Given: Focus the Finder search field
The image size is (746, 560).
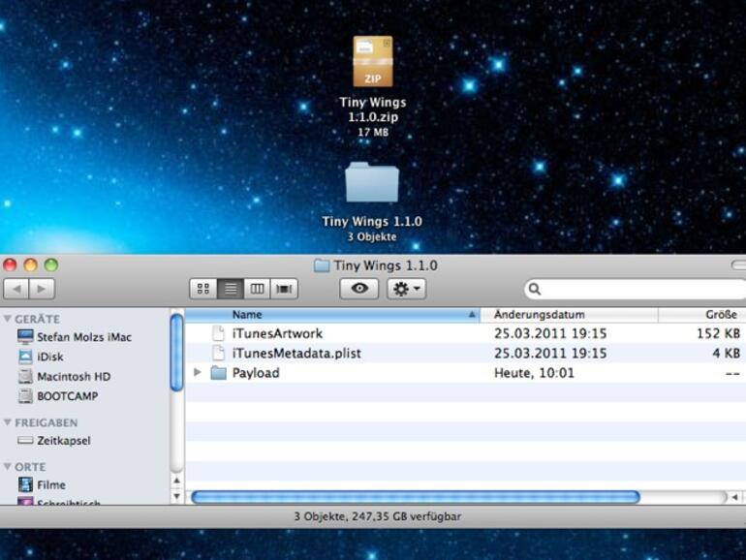Looking at the screenshot, I should coord(637,290).
